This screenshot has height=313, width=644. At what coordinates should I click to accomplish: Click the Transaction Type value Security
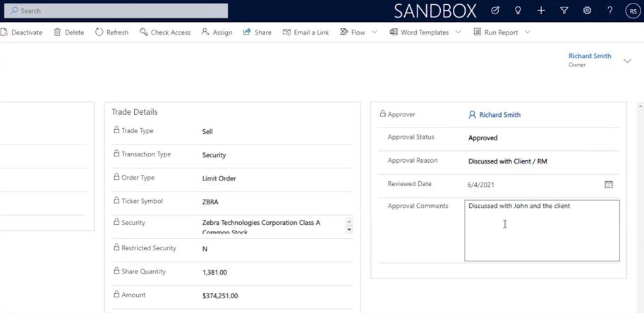click(x=214, y=155)
